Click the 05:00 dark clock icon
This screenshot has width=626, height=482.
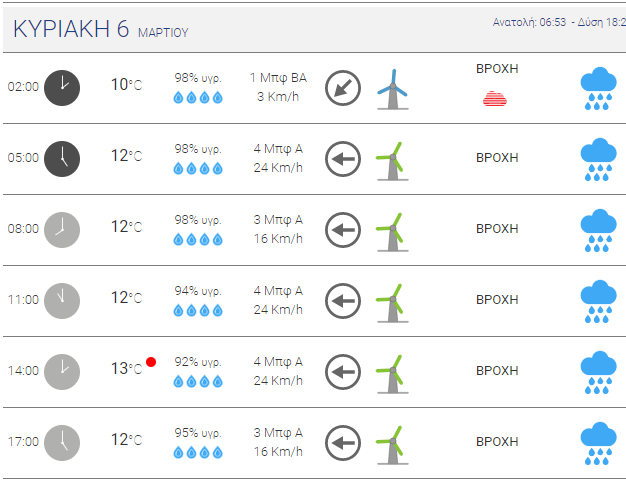[62, 159]
